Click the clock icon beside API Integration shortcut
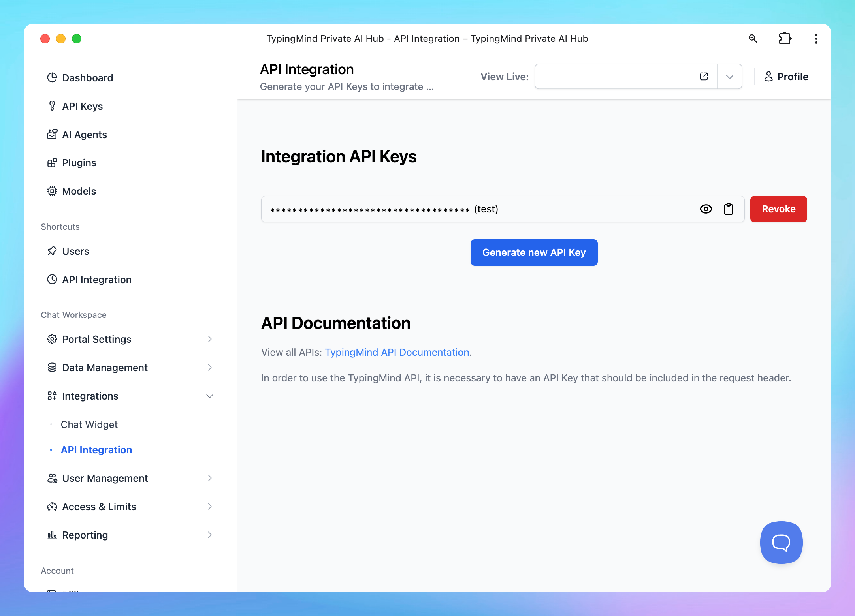The image size is (855, 616). click(52, 280)
